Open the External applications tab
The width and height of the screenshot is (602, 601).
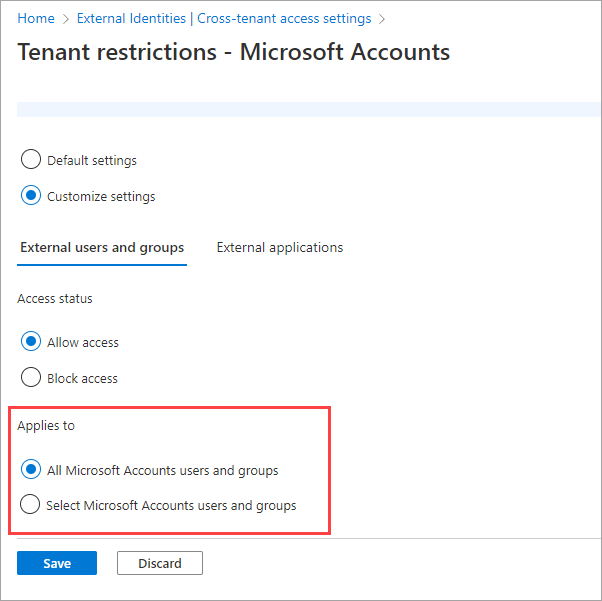[279, 248]
